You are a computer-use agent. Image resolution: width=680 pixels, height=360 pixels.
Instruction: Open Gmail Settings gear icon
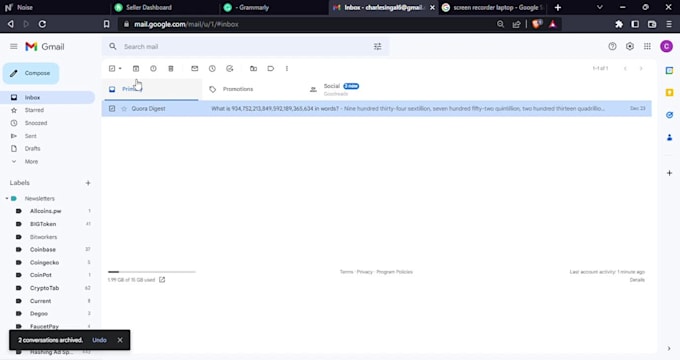[x=630, y=46]
